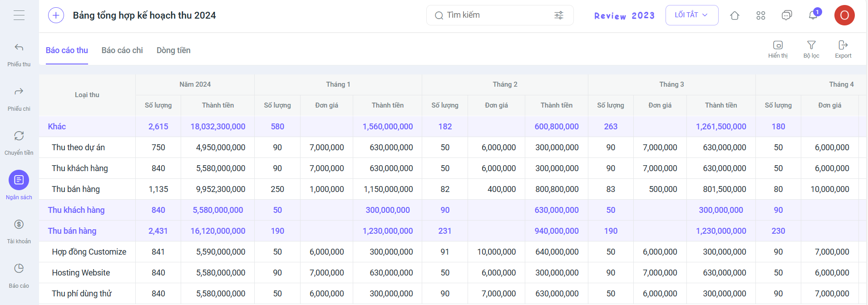Viewport: 868px width, 305px height.
Task: Select the Chuyển tiền sidebar icon
Action: coord(19,136)
